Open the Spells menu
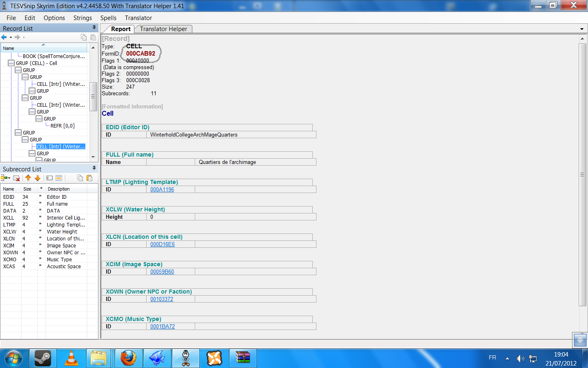Image resolution: width=588 pixels, height=368 pixels. (108, 18)
